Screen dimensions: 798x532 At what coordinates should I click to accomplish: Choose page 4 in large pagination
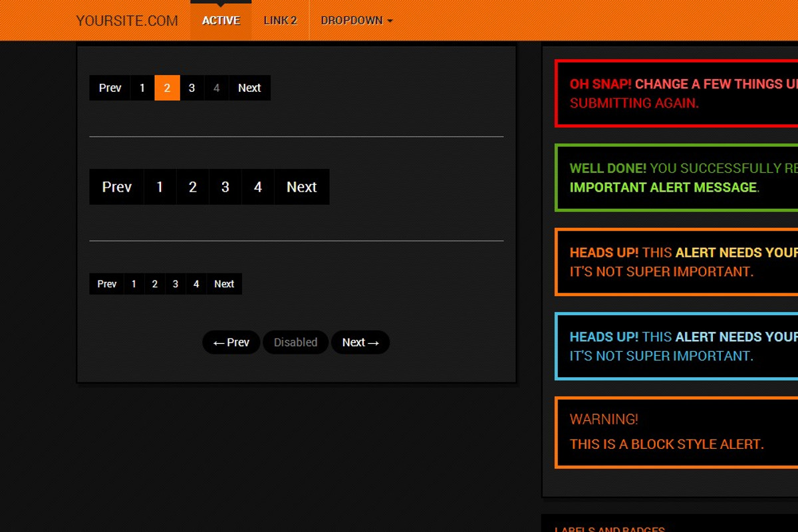[258, 187]
